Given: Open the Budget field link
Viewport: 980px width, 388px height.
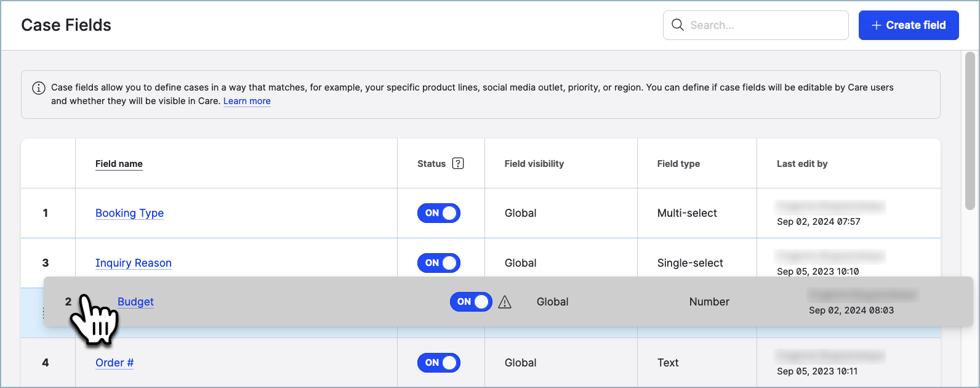Looking at the screenshot, I should (135, 302).
